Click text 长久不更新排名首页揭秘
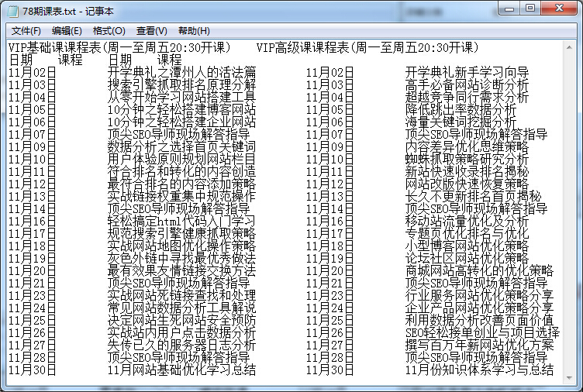This screenshot has height=392, width=583. tap(473, 196)
